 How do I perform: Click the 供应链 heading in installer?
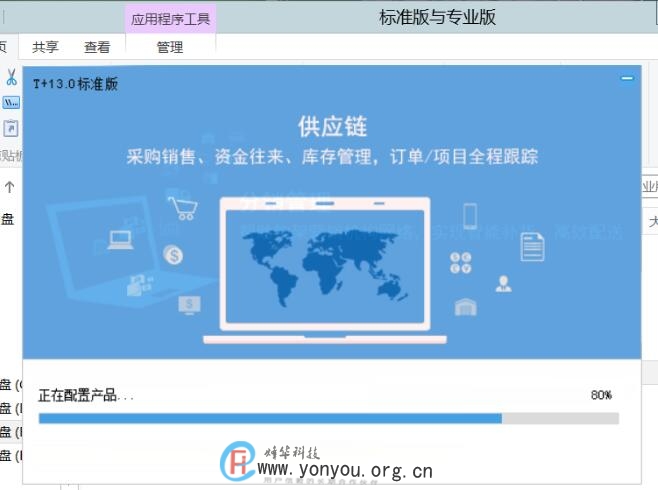click(x=332, y=127)
